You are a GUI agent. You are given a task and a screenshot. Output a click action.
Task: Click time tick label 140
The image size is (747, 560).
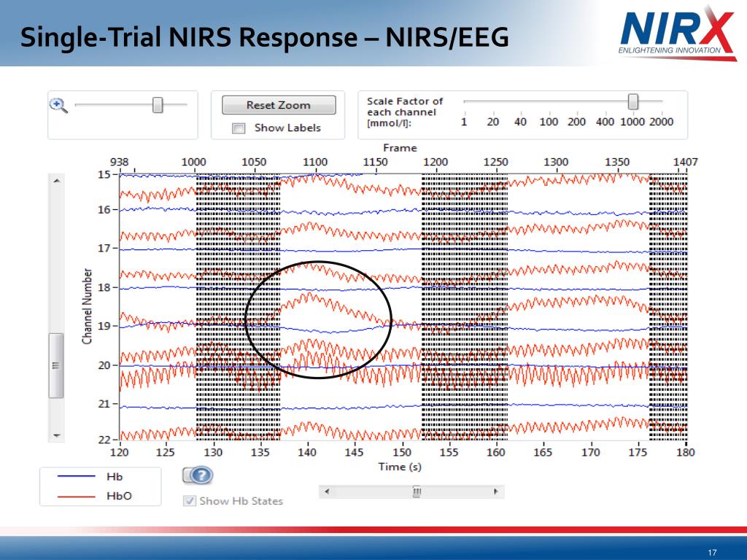point(307,452)
